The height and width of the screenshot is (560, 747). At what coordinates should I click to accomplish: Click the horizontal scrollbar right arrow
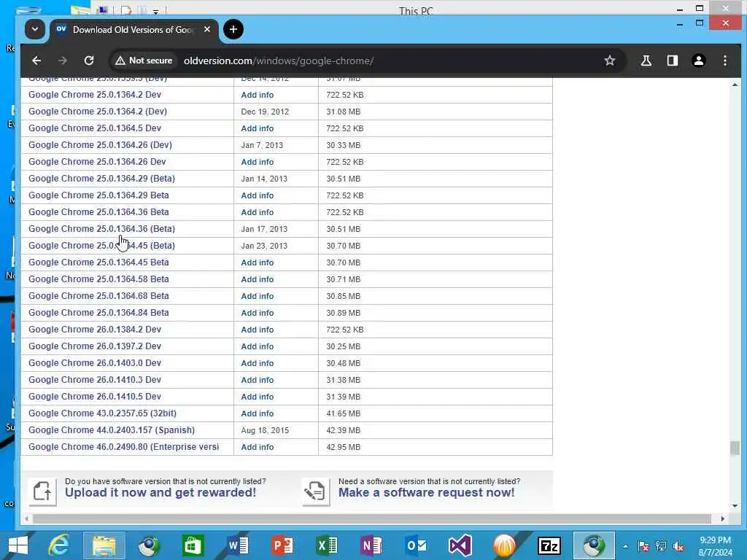pyautogui.click(x=723, y=518)
